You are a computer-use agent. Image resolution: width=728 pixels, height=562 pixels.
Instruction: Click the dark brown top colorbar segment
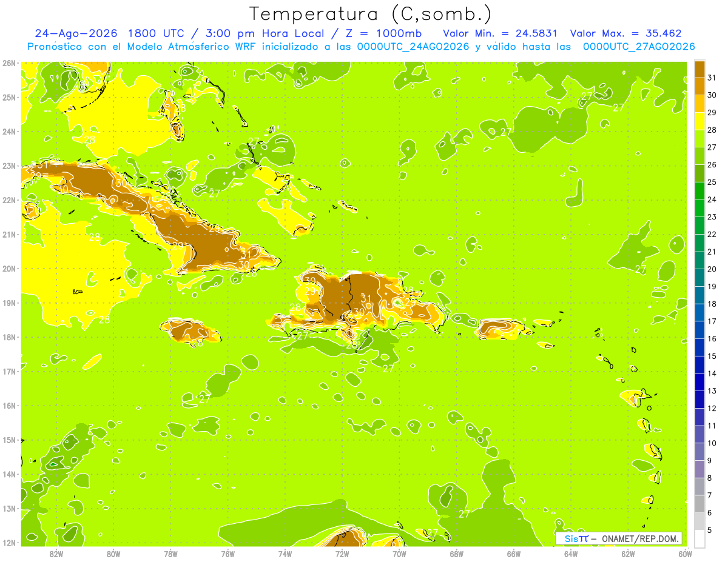coord(699,69)
